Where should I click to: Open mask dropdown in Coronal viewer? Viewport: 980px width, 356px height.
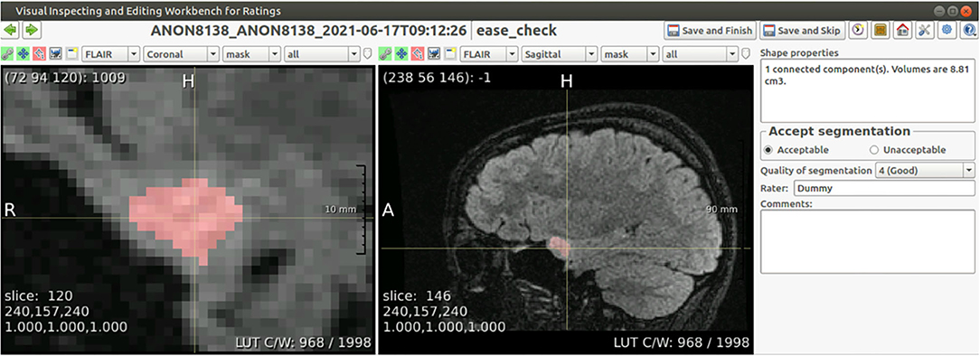251,54
